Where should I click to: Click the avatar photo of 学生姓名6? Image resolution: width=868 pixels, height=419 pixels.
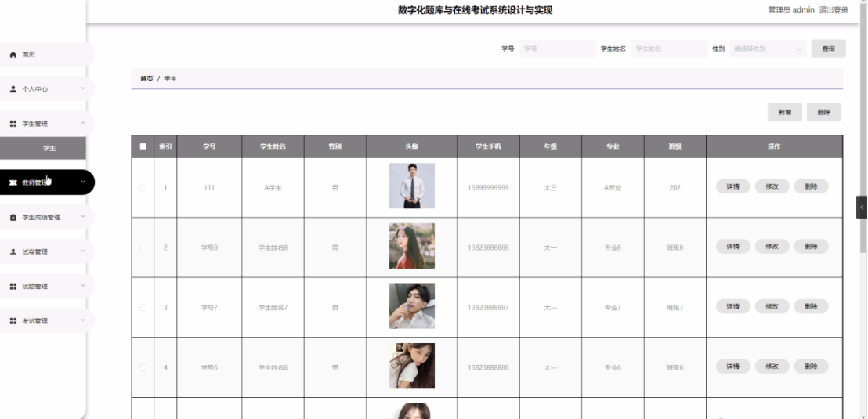(x=412, y=366)
